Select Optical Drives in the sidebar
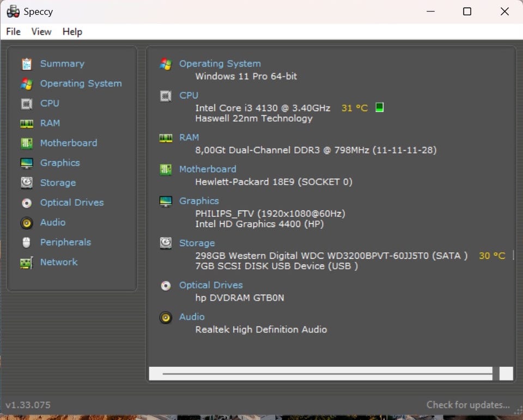The height and width of the screenshot is (420, 523). click(72, 203)
